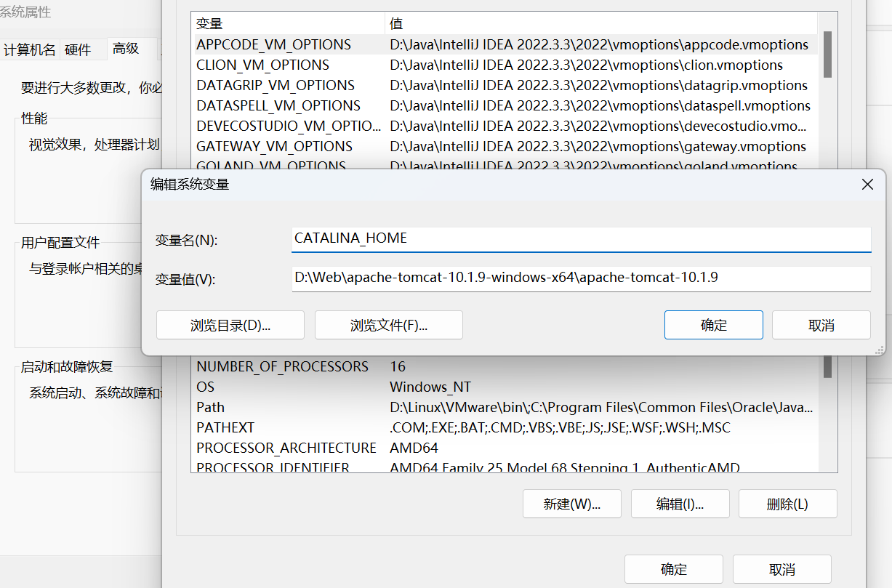Cancel edit with 取消 in variable dialog
The image size is (892, 588).
821,325
